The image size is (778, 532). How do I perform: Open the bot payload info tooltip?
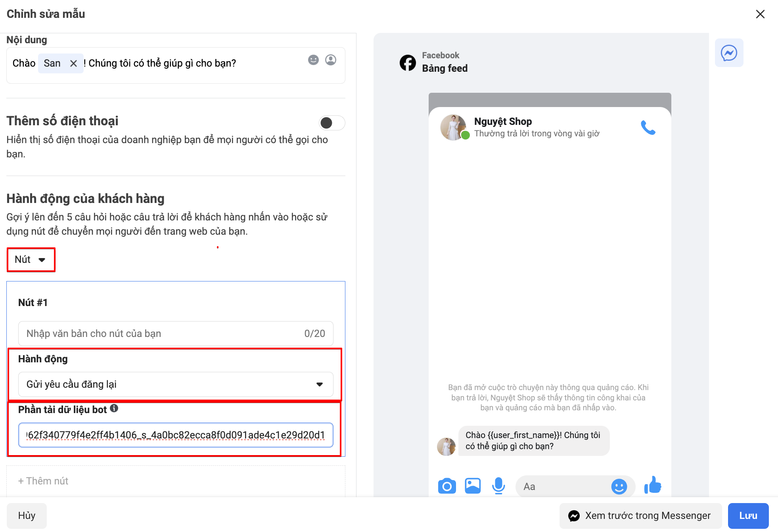tap(114, 408)
